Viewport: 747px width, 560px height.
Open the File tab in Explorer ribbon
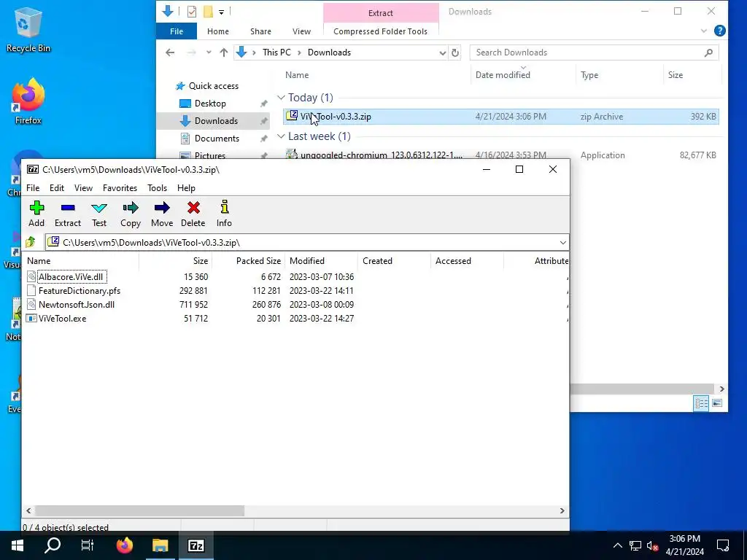[177, 31]
